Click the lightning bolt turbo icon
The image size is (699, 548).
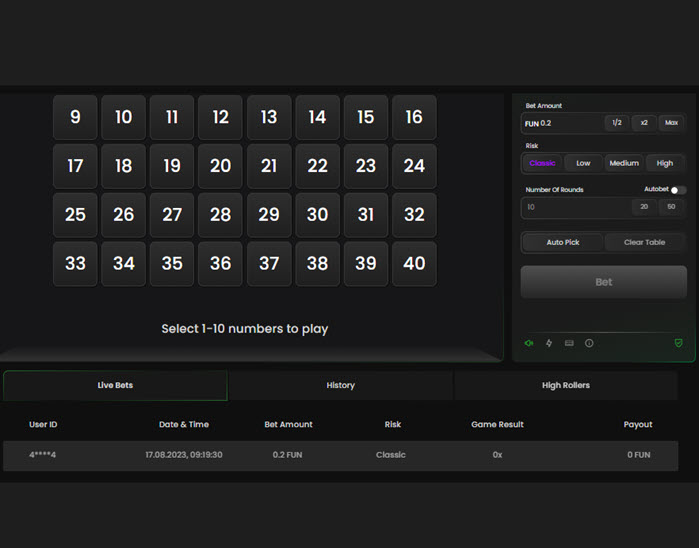pyautogui.click(x=549, y=343)
